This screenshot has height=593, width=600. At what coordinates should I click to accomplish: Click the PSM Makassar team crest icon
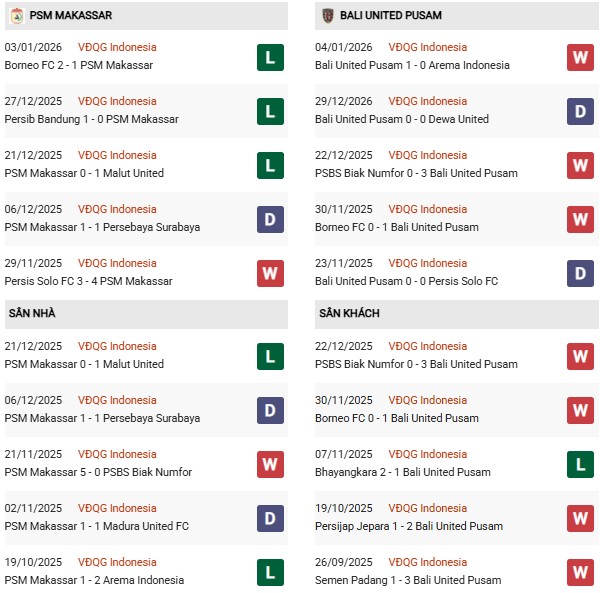coord(17,16)
